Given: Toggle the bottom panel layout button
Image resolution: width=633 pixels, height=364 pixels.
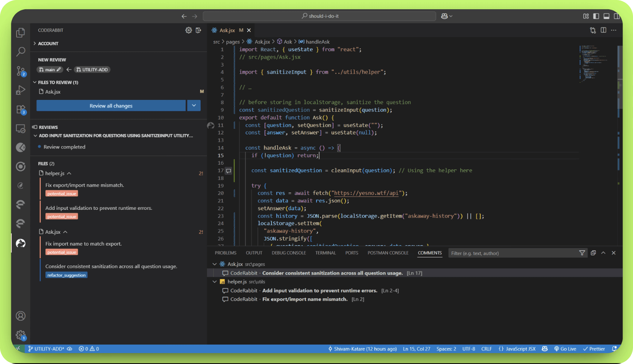Looking at the screenshot, I should pos(606,16).
